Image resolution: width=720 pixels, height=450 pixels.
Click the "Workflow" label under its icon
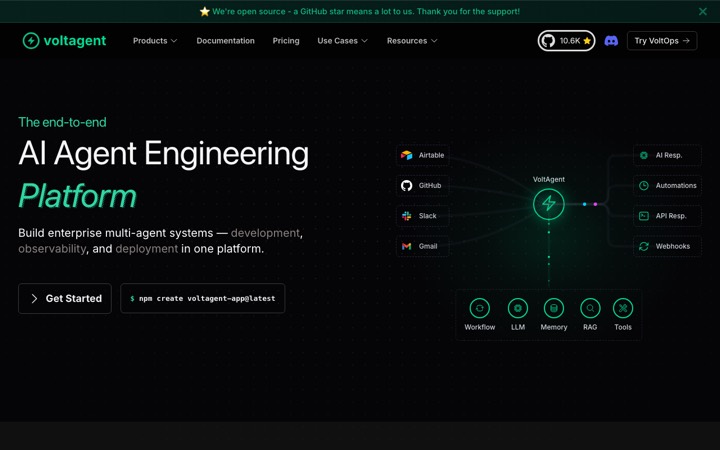(479, 327)
